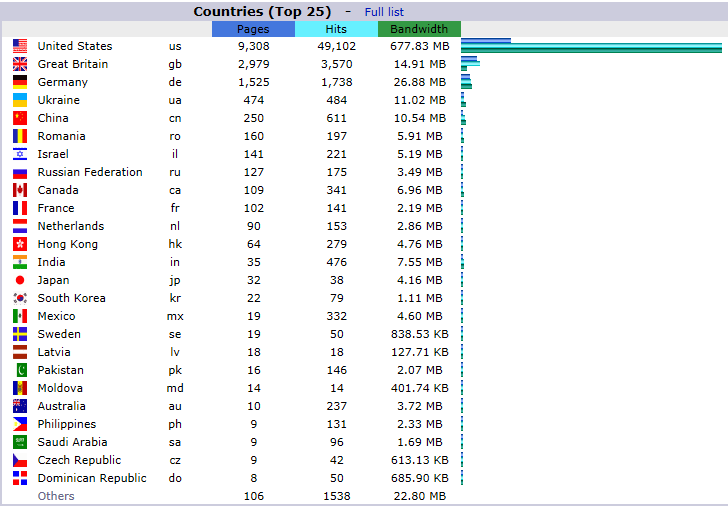Screen dimensions: 728x507
Task: Click the Great Britain flag icon
Action: [20, 64]
